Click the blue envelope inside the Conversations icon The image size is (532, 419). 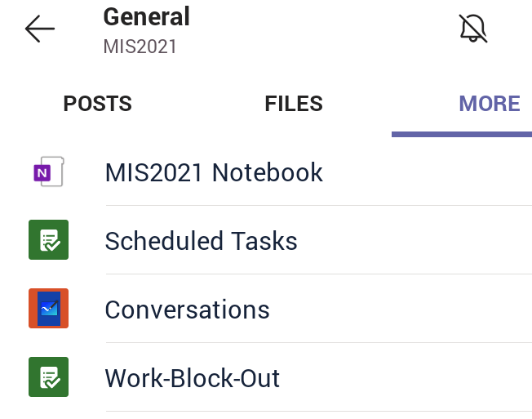(48, 309)
